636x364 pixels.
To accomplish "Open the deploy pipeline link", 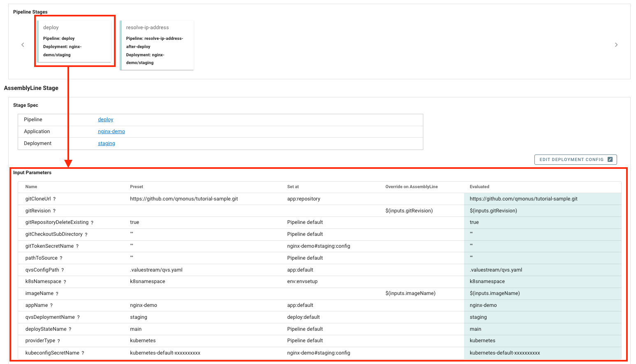I will tap(105, 120).
